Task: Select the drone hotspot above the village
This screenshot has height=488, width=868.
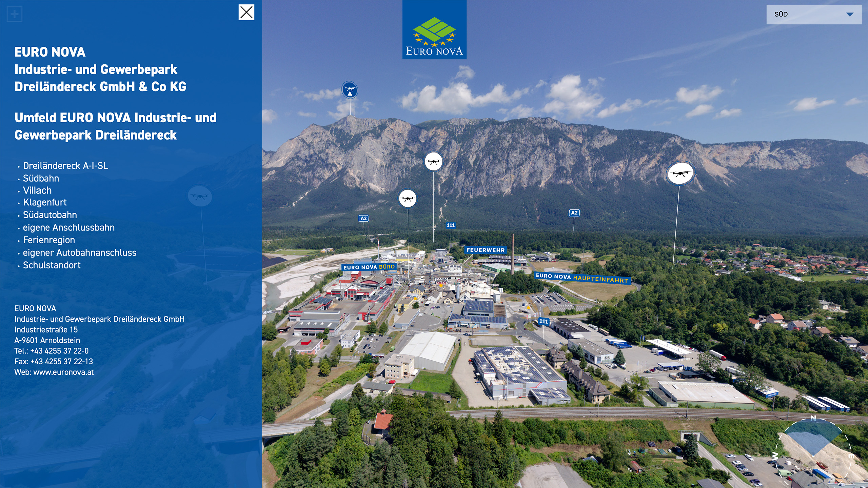Action: pyautogui.click(x=680, y=173)
